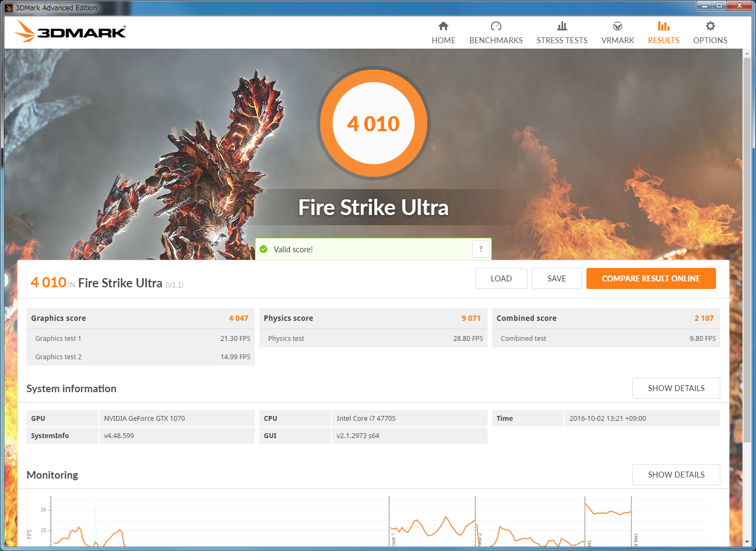Image resolution: width=756 pixels, height=551 pixels.
Task: Select the RESULTS tab label
Action: [x=664, y=41]
